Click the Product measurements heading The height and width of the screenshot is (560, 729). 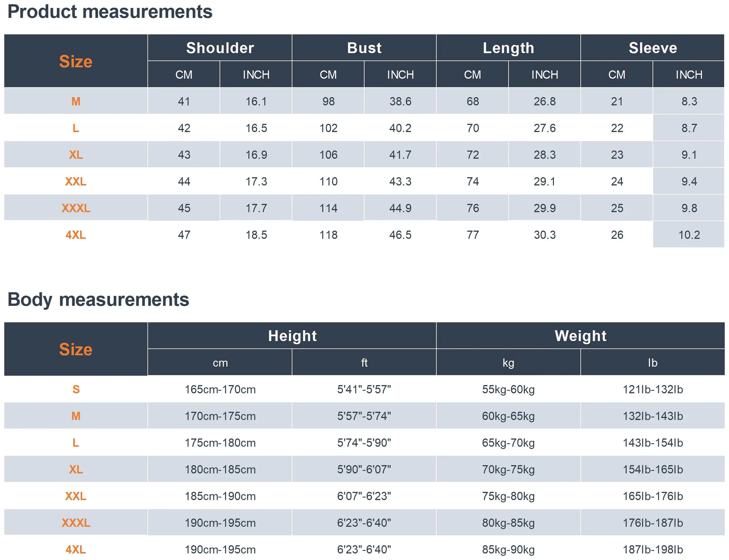click(x=110, y=12)
